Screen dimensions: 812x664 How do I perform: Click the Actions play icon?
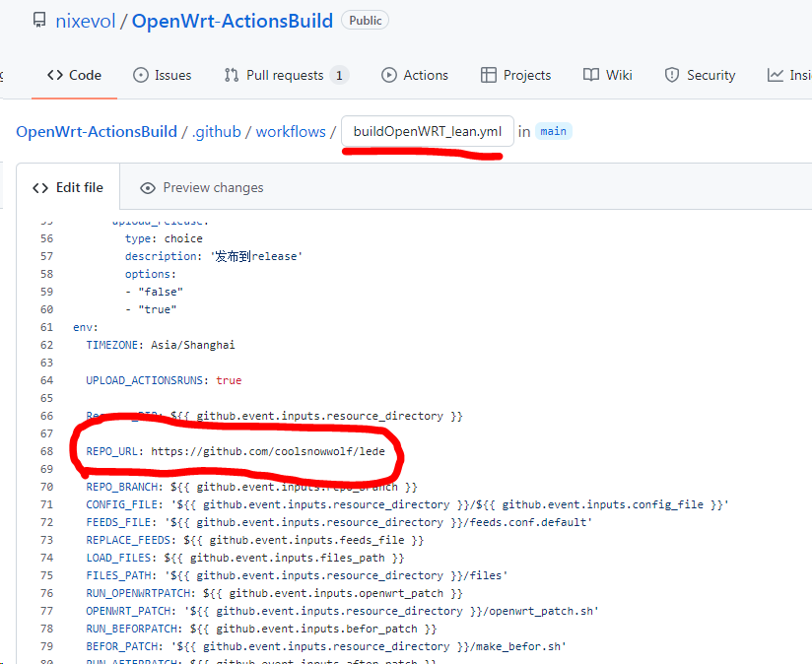click(389, 75)
